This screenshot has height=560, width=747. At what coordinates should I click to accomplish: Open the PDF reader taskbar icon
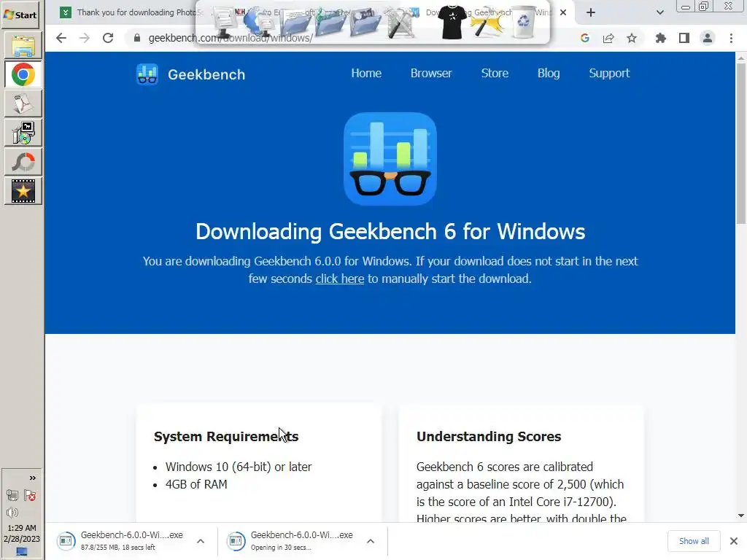(23, 104)
